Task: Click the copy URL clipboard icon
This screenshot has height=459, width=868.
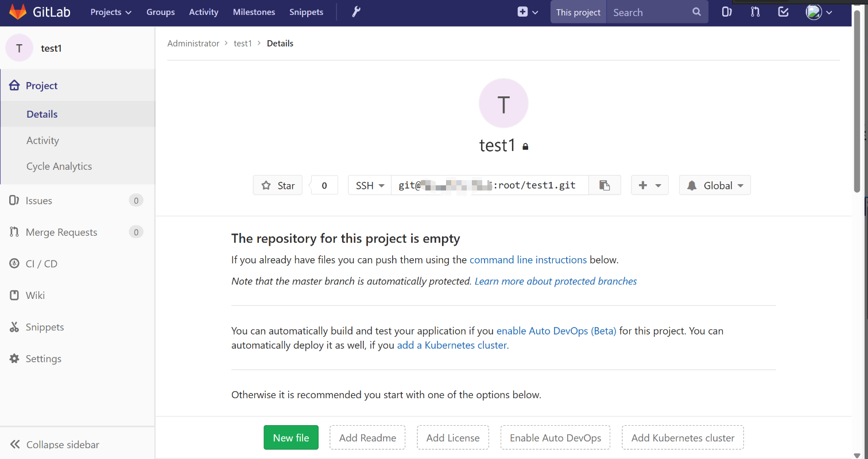Action: tap(604, 185)
